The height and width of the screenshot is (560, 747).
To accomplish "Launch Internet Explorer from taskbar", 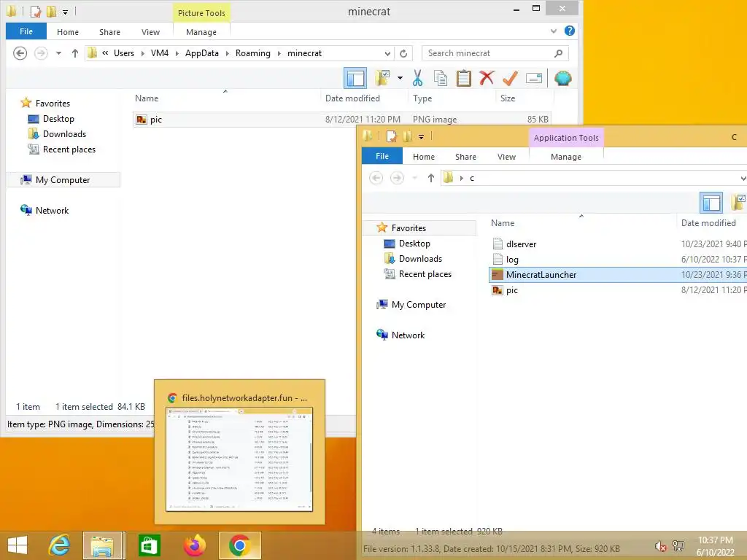I will pos(60,545).
